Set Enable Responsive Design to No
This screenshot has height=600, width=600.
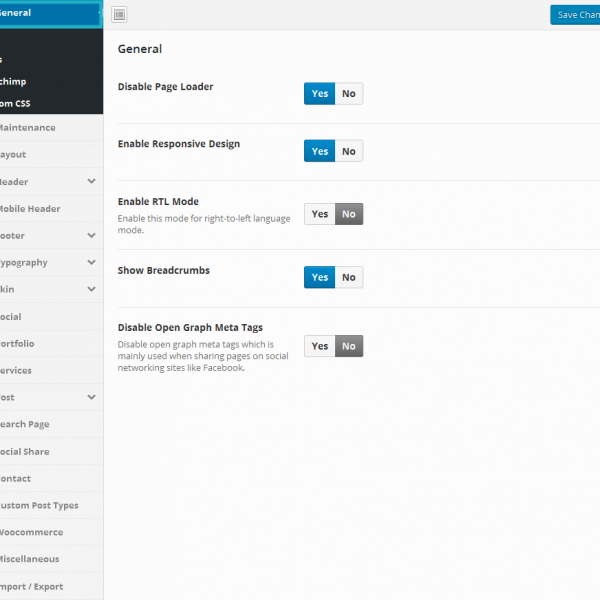click(x=348, y=152)
